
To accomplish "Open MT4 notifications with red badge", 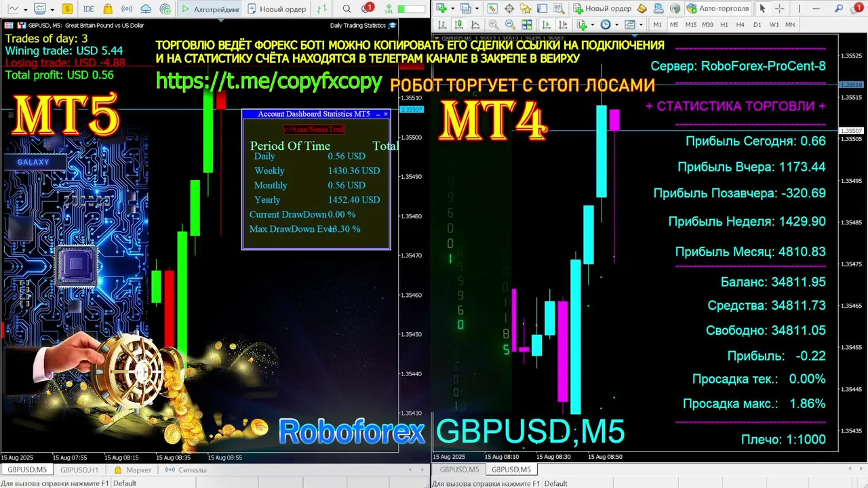I will [x=857, y=8].
